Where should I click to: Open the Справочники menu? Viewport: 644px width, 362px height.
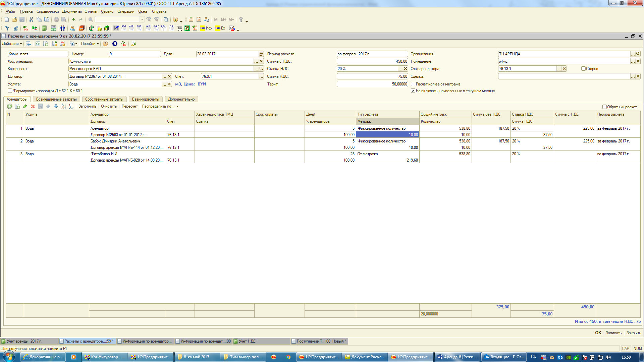pyautogui.click(x=48, y=11)
